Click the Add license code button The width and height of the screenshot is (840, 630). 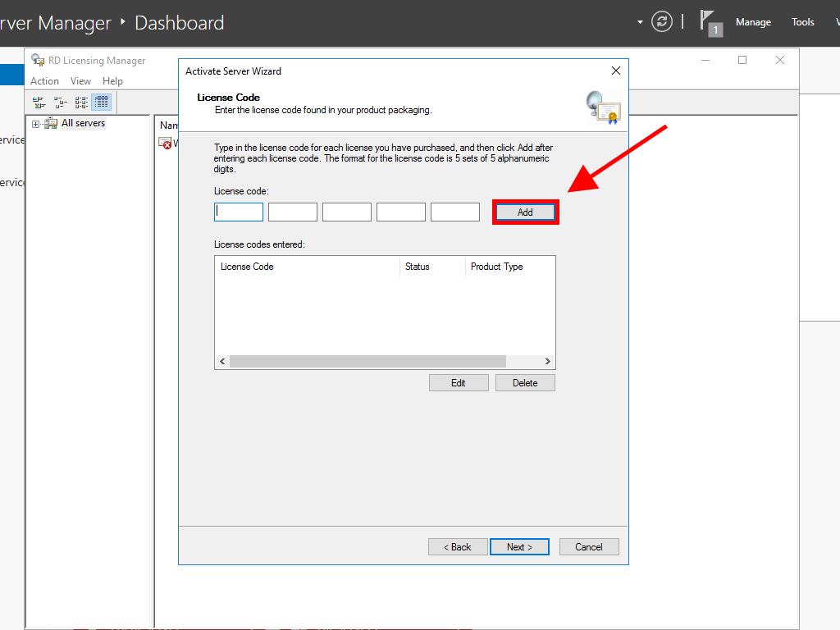(525, 212)
